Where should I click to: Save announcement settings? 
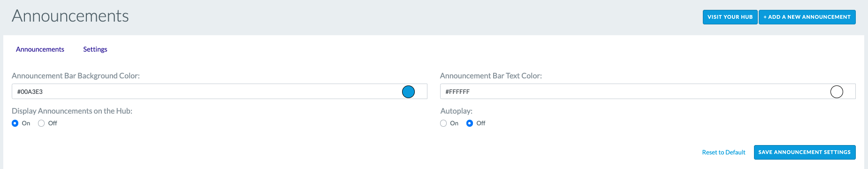[805, 152]
